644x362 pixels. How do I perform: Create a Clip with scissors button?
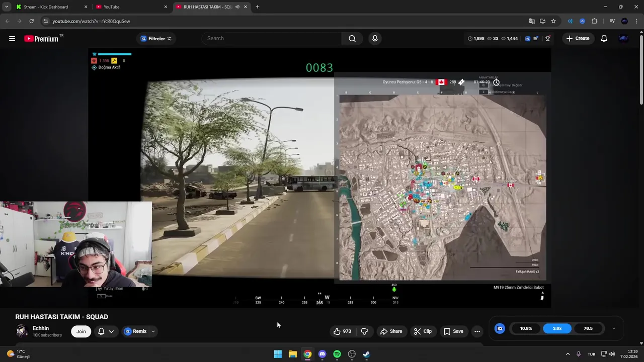(423, 331)
